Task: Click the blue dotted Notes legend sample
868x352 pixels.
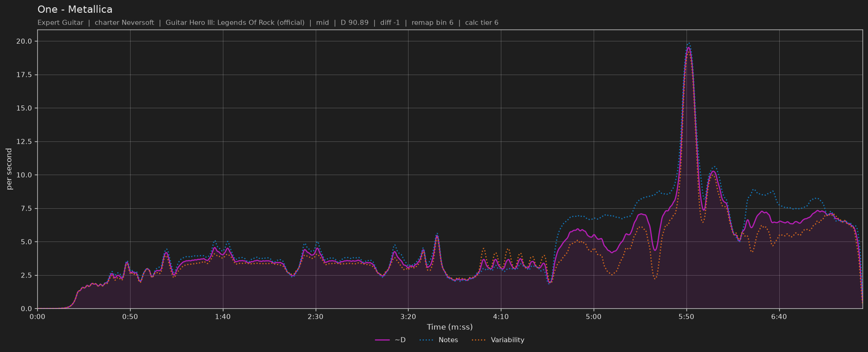Action: point(427,340)
